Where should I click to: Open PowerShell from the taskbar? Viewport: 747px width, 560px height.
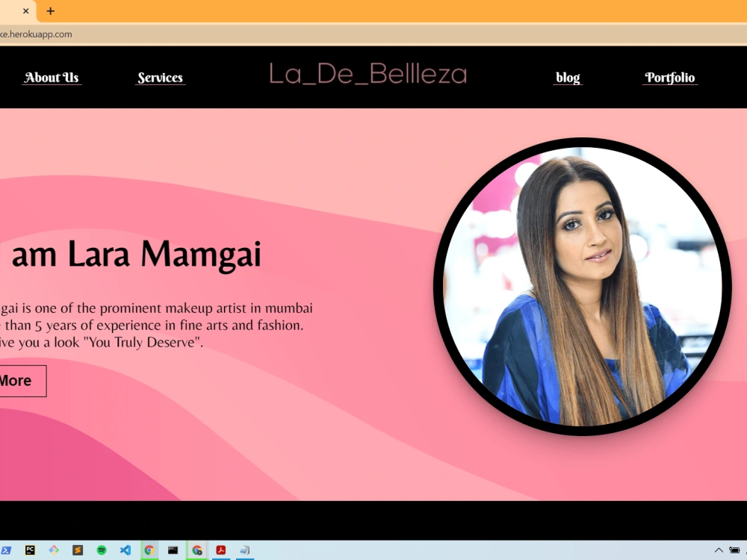[6, 550]
